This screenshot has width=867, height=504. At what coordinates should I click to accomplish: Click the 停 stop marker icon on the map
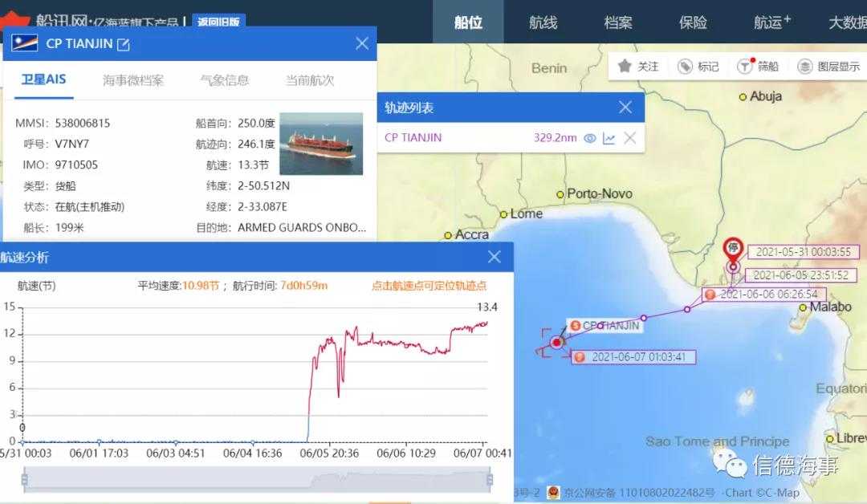tap(733, 248)
